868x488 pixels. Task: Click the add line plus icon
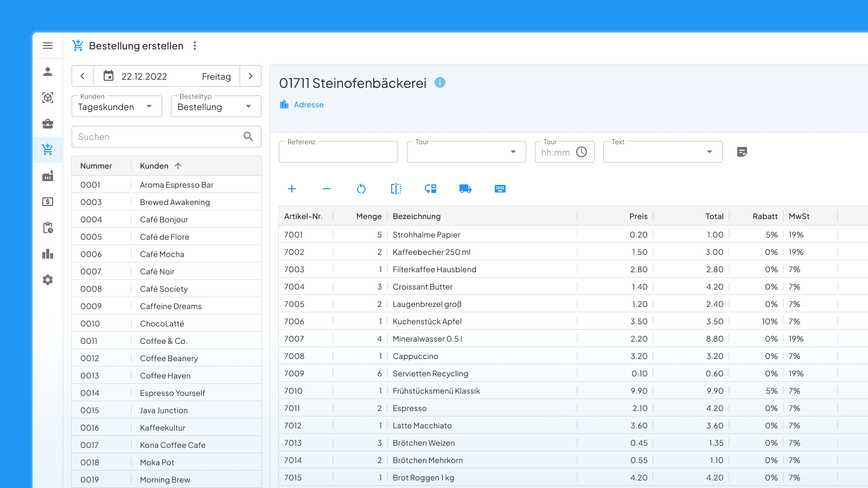coord(292,189)
